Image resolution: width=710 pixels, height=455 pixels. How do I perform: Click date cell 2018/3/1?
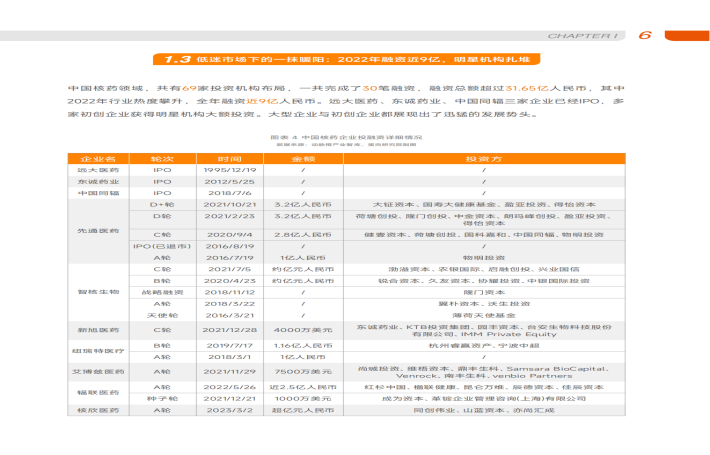click(230, 357)
